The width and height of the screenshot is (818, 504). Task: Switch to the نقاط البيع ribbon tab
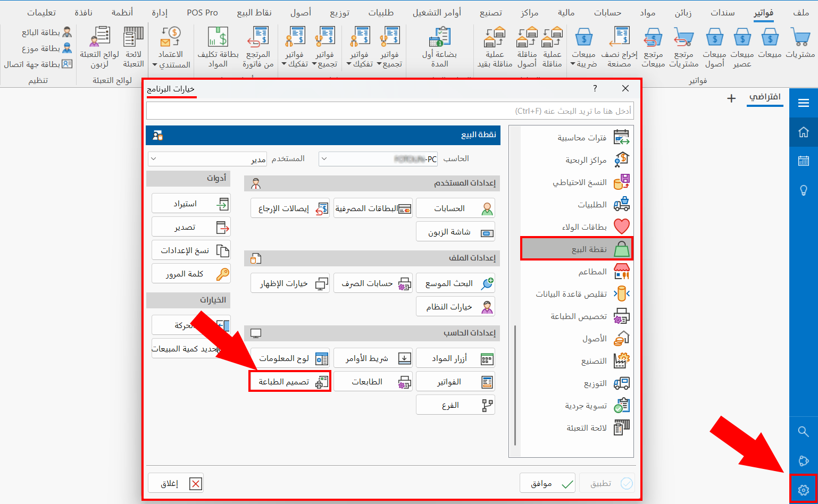click(x=254, y=13)
